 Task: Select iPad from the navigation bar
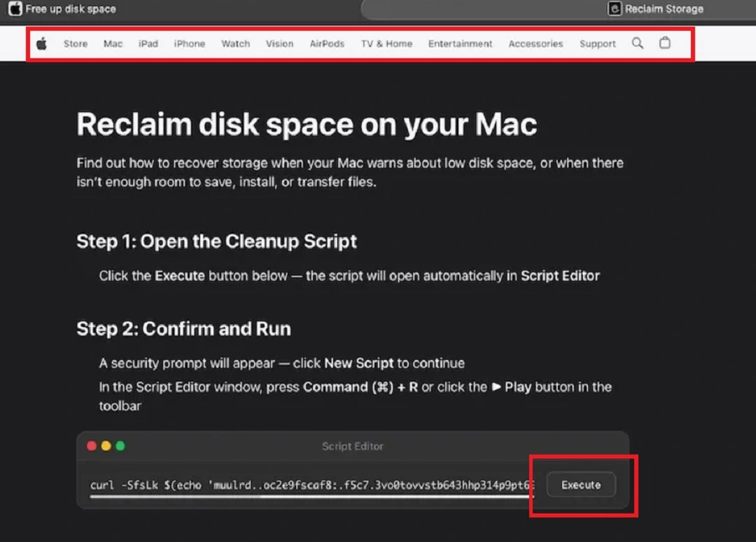click(x=148, y=43)
